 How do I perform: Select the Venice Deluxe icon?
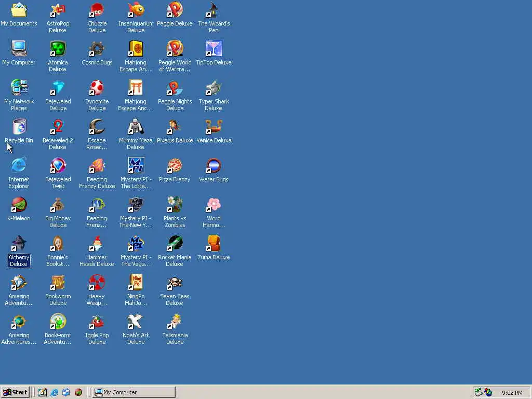coord(214,127)
